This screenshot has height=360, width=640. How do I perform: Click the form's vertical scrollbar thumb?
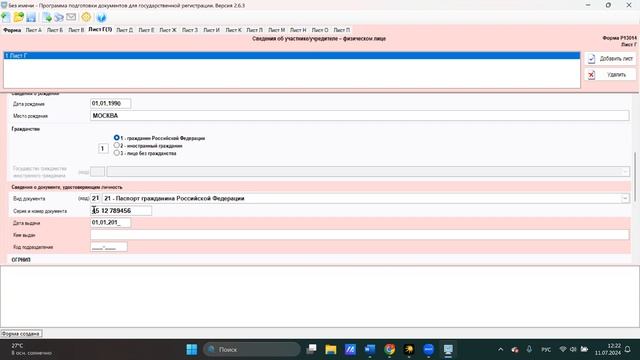coord(635,178)
